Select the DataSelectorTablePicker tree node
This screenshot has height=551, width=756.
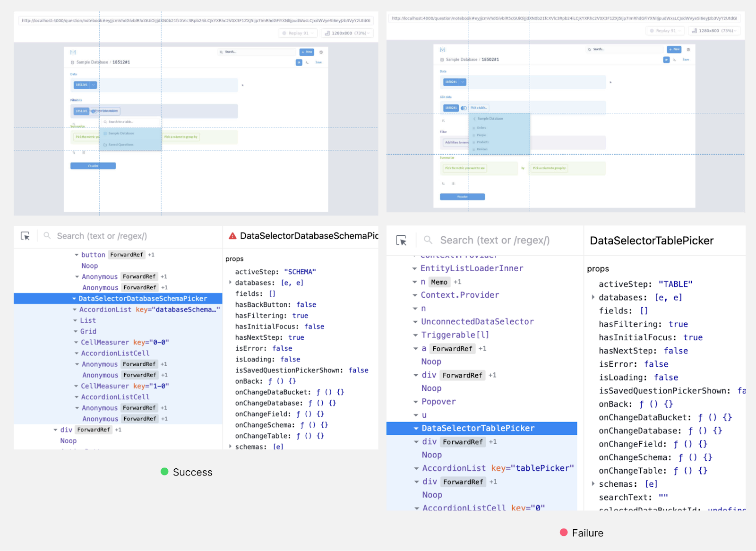pyautogui.click(x=482, y=428)
